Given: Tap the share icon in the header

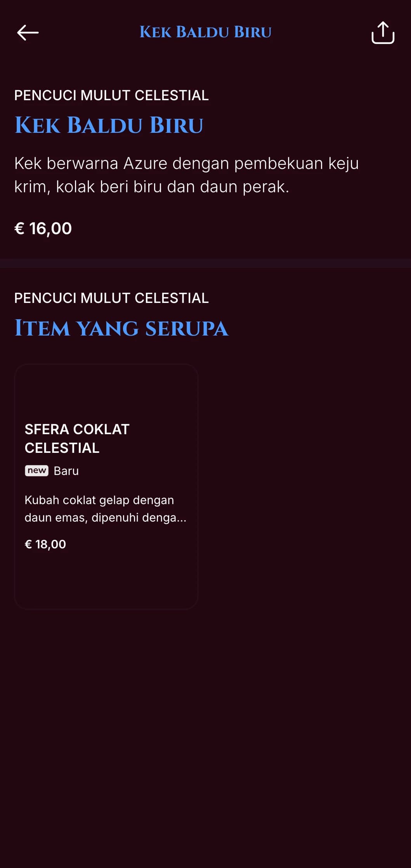Looking at the screenshot, I should point(383,33).
